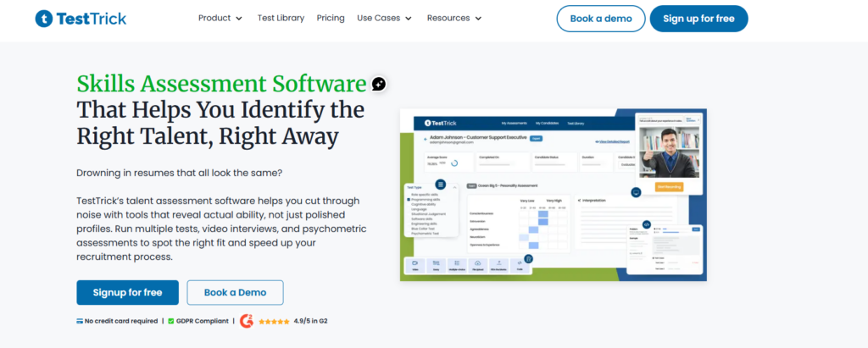This screenshot has width=868, height=348.
Task: Click the credit card icon
Action: [80, 321]
